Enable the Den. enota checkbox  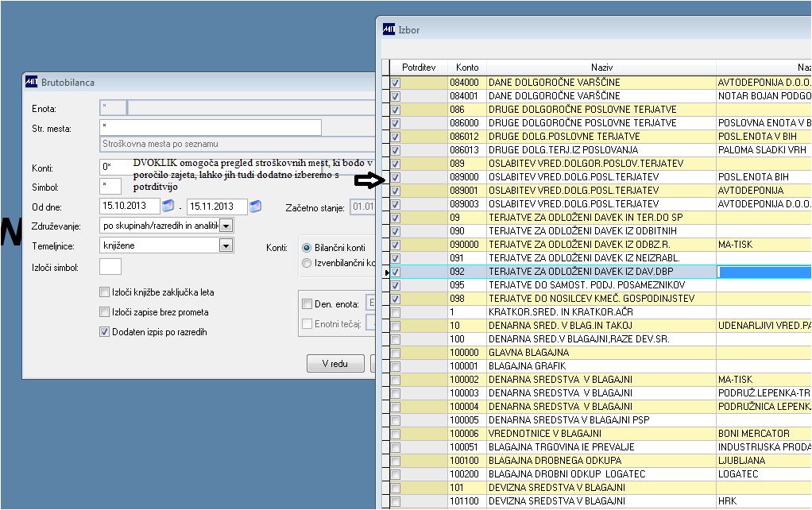pos(307,304)
